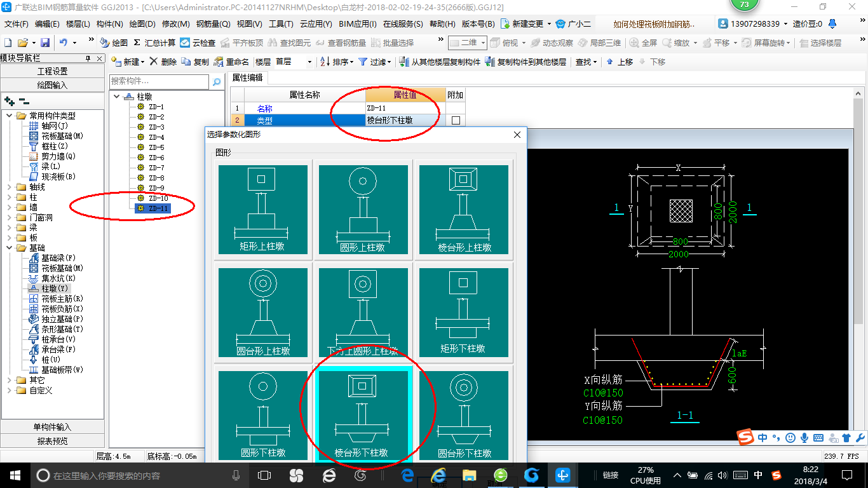Choose the 矩形下柱墩 shape thumbnail

(x=464, y=312)
